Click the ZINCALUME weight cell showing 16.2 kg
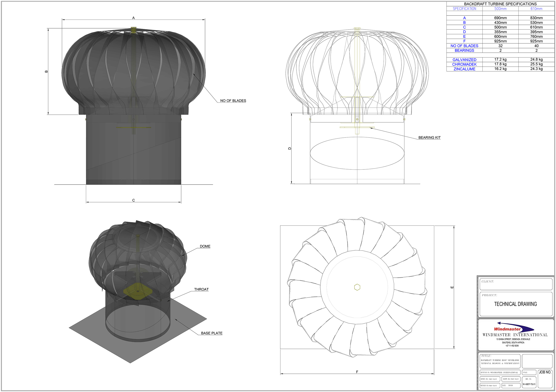Image resolution: width=556 pixels, height=392 pixels. pos(501,69)
